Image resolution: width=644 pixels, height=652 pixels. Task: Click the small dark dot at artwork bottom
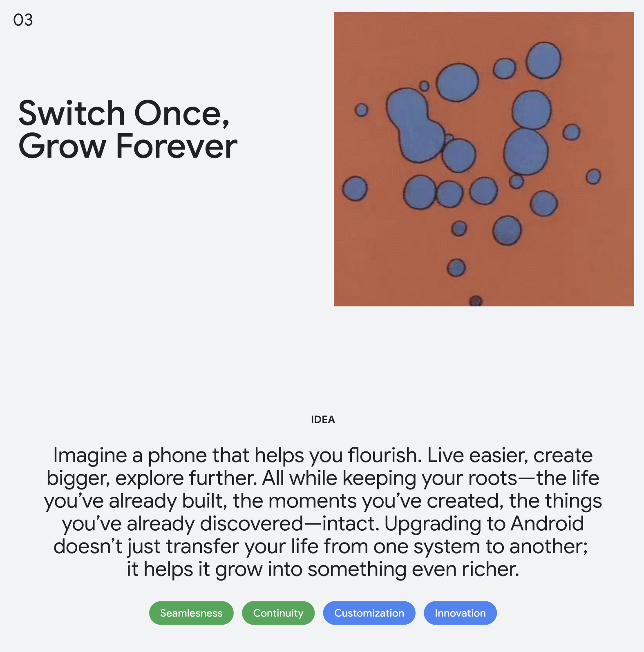point(476,301)
